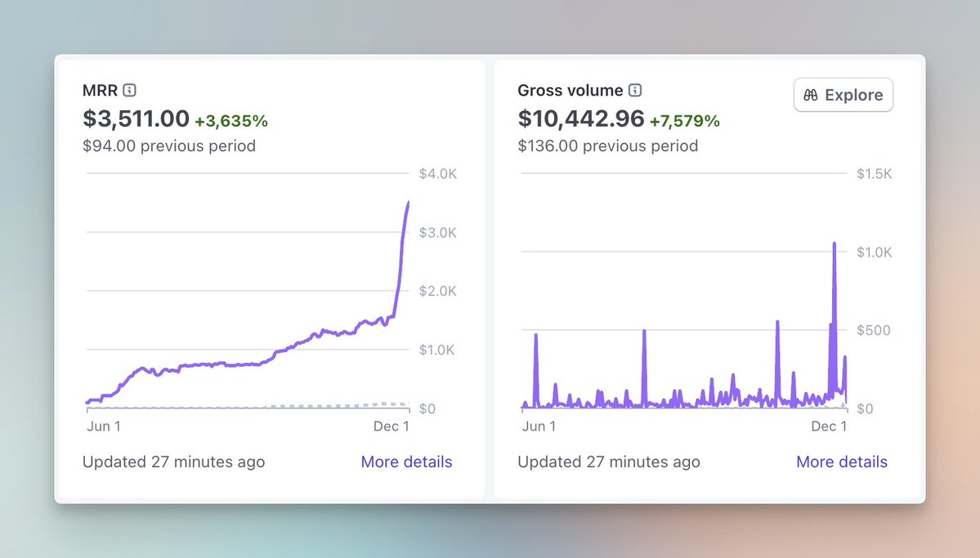This screenshot has height=558, width=980.
Task: Open More details for the MRR card
Action: pyautogui.click(x=406, y=462)
